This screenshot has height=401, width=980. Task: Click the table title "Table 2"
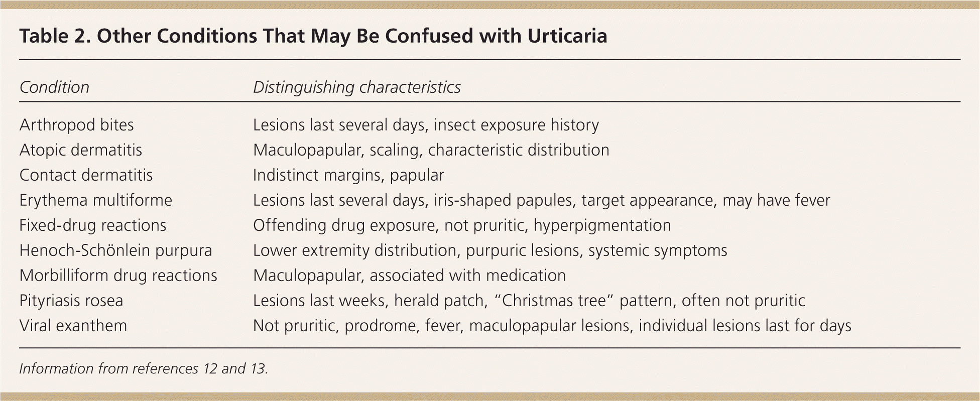313,36
